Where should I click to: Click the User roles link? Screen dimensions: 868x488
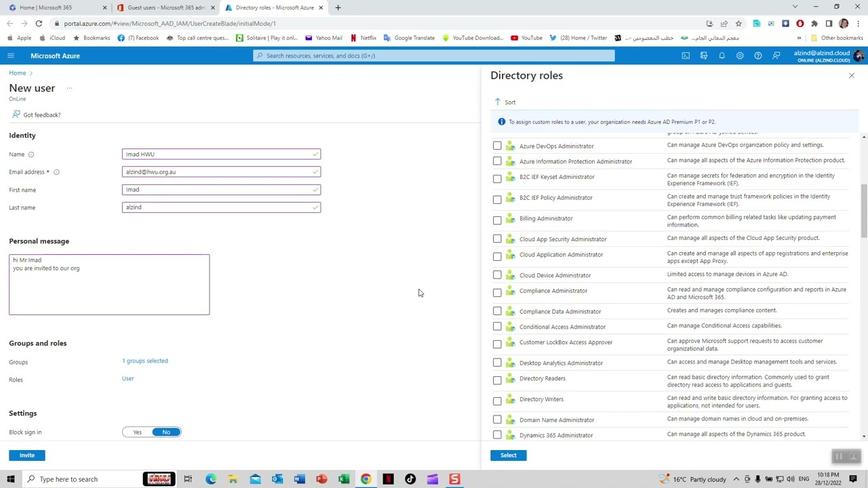click(x=127, y=378)
